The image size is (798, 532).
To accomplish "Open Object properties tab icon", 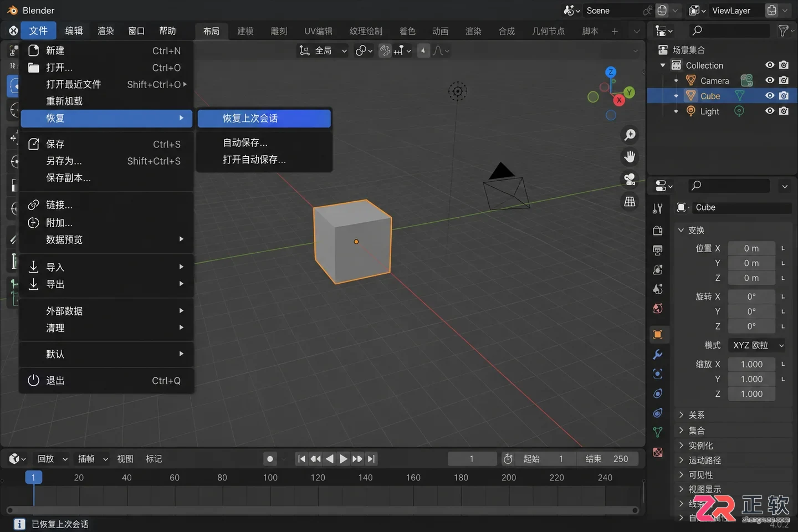I will [658, 334].
